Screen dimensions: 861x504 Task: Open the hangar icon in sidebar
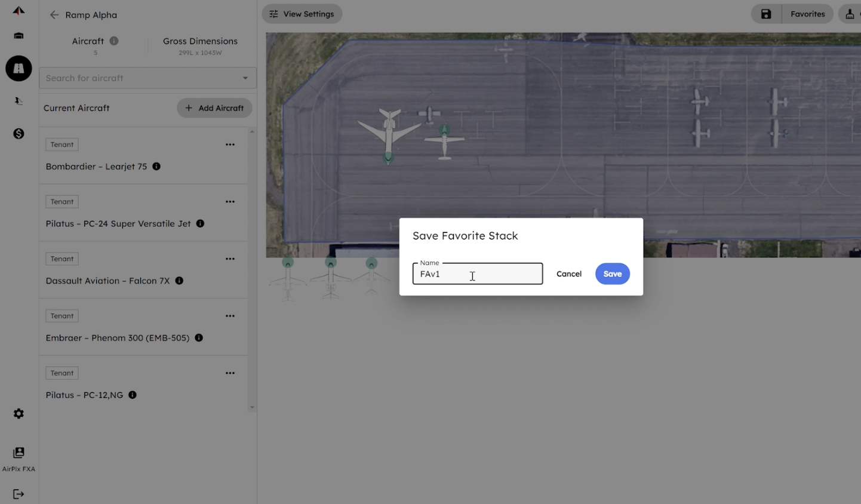tap(19, 36)
